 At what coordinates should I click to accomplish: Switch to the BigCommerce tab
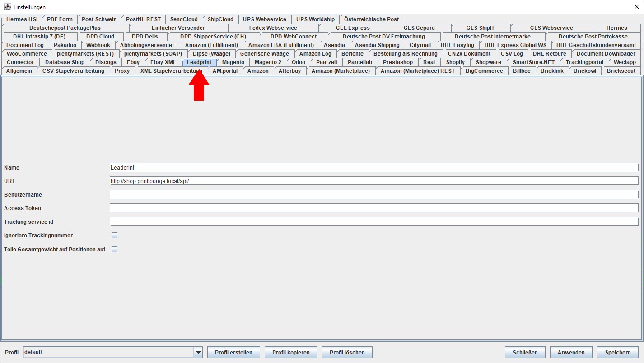pos(484,71)
